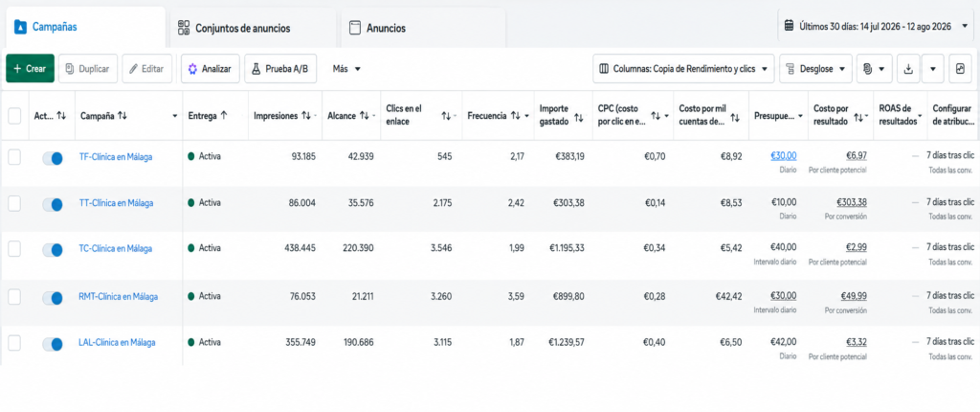This screenshot has width=980, height=412.
Task: Click the Editar pencil icon
Action: pyautogui.click(x=133, y=69)
